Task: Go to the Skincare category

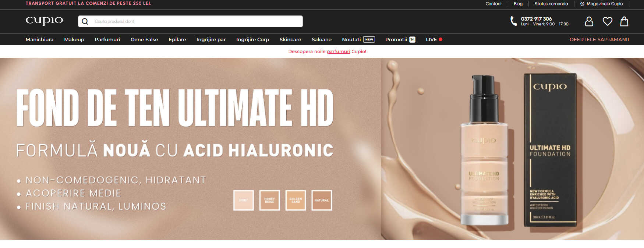Action: (290, 40)
